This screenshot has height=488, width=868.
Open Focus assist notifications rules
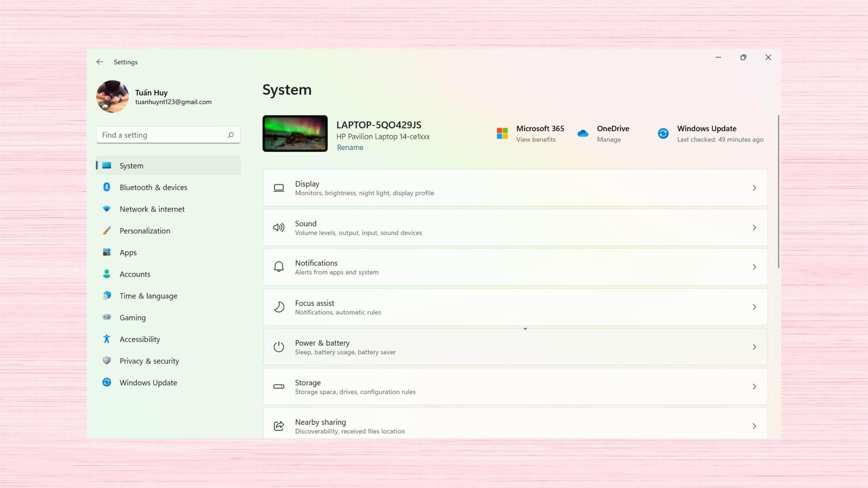click(514, 306)
